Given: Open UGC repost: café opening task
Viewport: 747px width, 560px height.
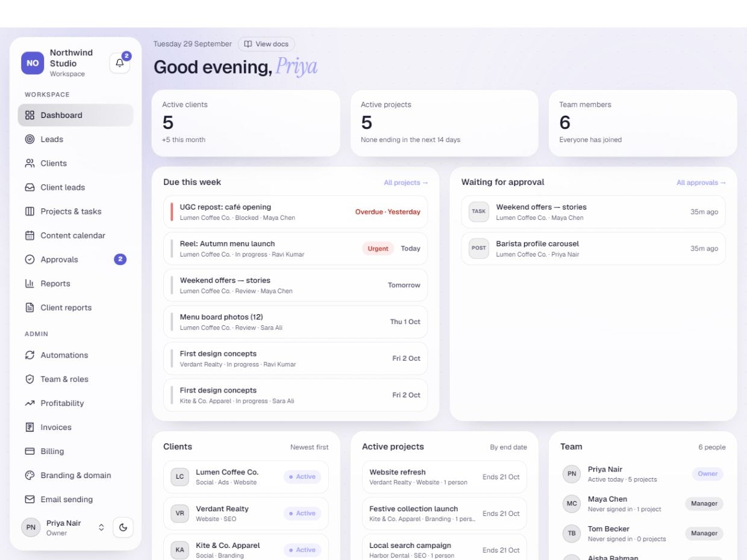Looking at the screenshot, I should [295, 212].
